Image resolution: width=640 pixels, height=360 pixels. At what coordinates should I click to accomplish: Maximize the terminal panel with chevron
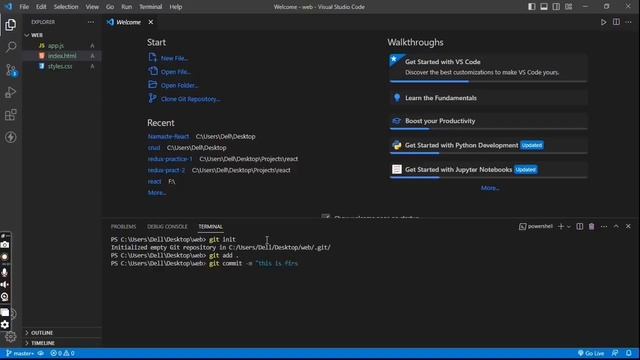[x=616, y=227]
